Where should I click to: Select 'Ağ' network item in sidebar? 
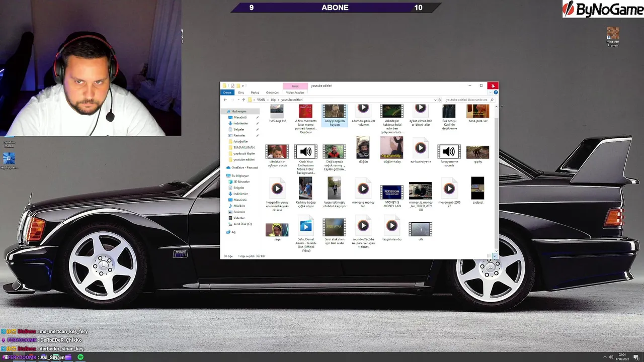click(x=231, y=232)
